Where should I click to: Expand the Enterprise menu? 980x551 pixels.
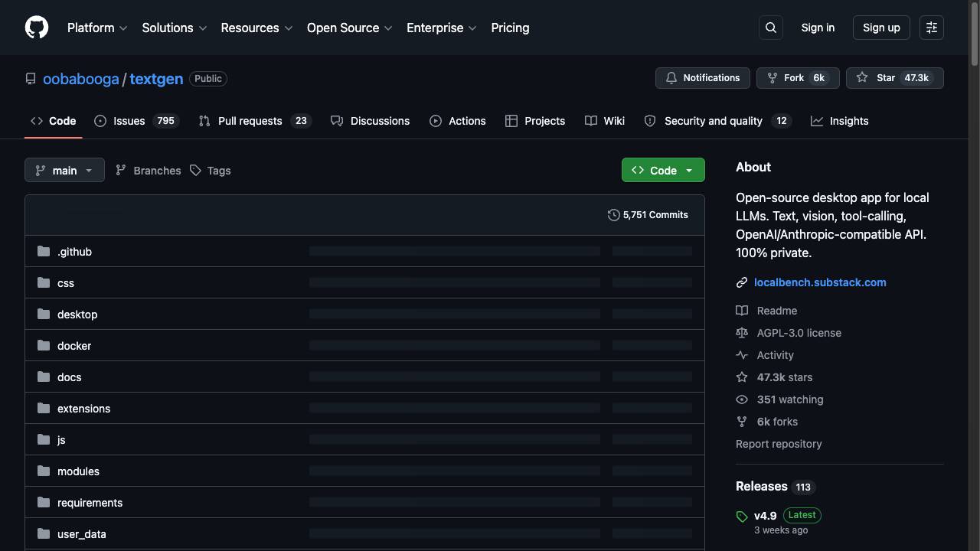442,28
